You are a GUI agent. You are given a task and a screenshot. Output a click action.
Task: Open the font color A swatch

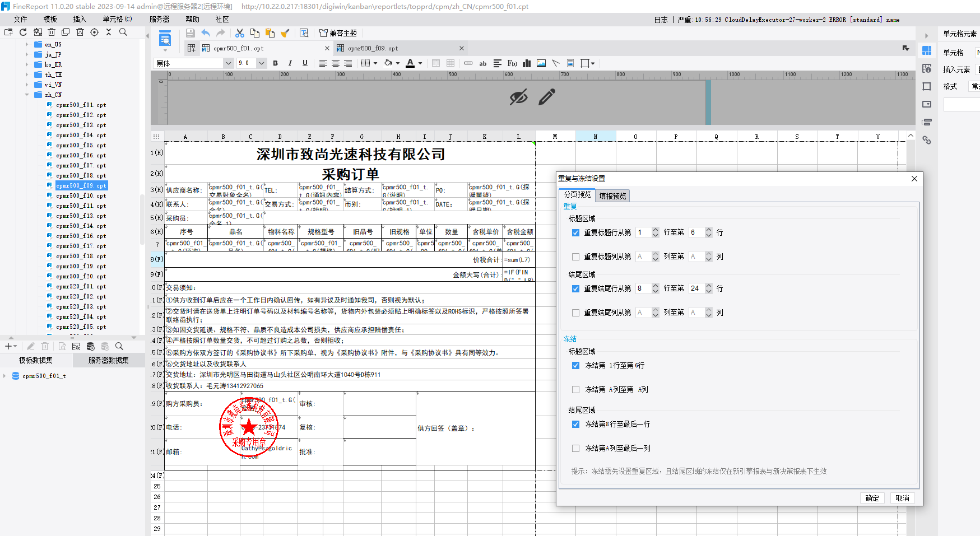coord(410,63)
